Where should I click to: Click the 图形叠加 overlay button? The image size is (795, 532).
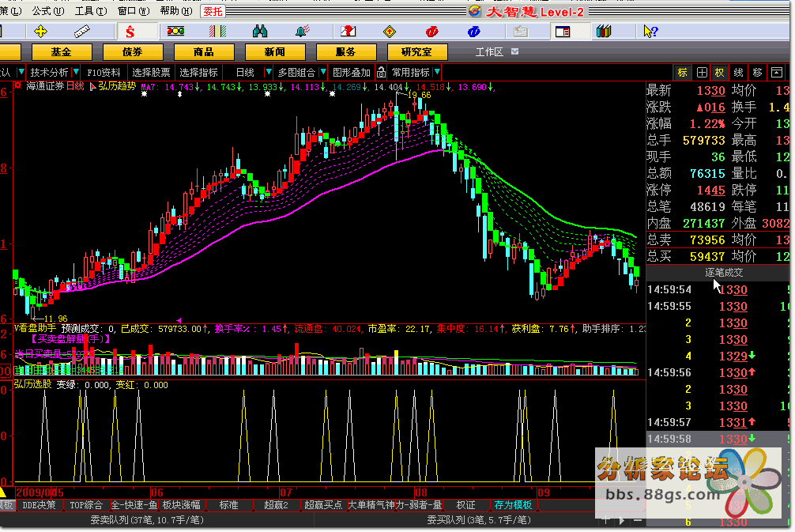point(352,73)
